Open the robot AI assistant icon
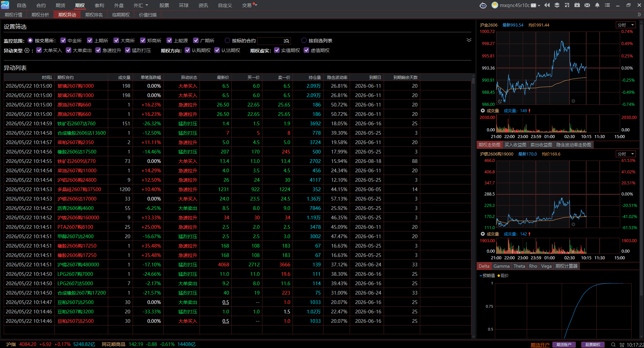The image size is (644, 348). pos(483,5)
